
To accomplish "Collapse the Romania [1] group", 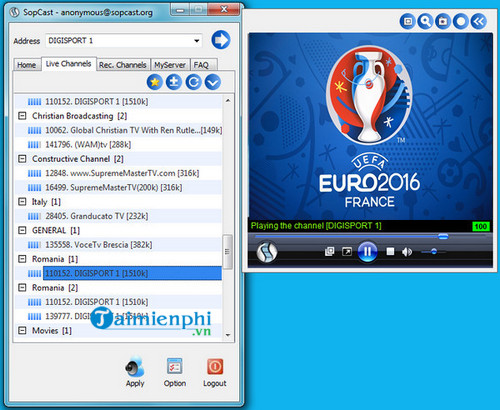I will click(x=22, y=259).
